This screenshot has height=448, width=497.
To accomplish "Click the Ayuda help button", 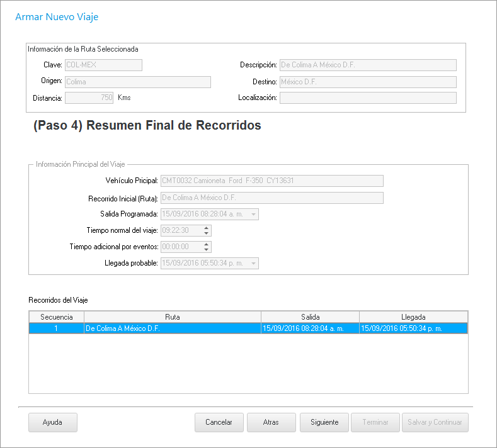I will point(52,422).
